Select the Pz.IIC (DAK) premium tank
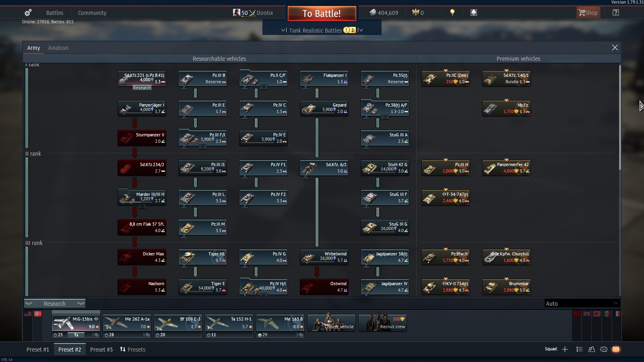This screenshot has height=362, width=644. click(446, 78)
